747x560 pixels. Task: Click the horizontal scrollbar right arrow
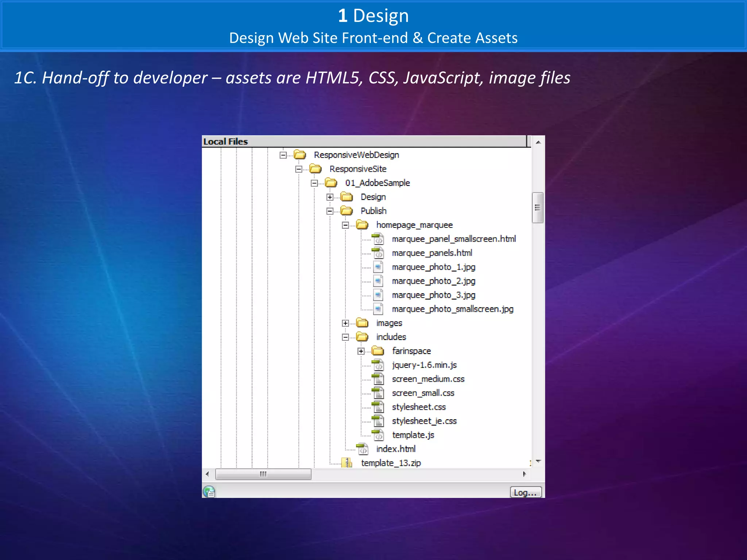pyautogui.click(x=525, y=474)
